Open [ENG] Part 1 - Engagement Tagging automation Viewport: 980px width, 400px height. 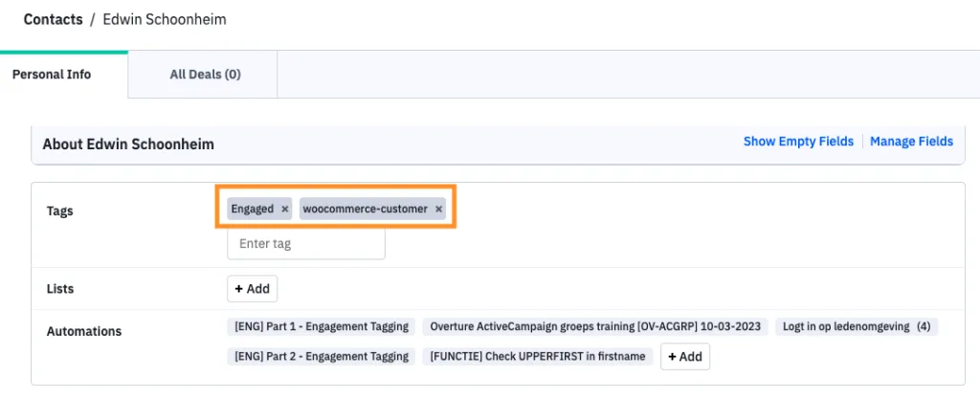322,326
